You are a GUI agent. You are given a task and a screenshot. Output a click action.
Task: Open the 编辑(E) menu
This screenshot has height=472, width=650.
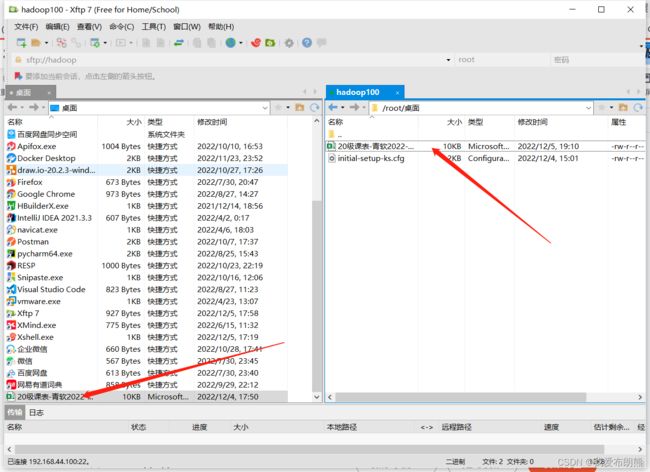point(57,27)
